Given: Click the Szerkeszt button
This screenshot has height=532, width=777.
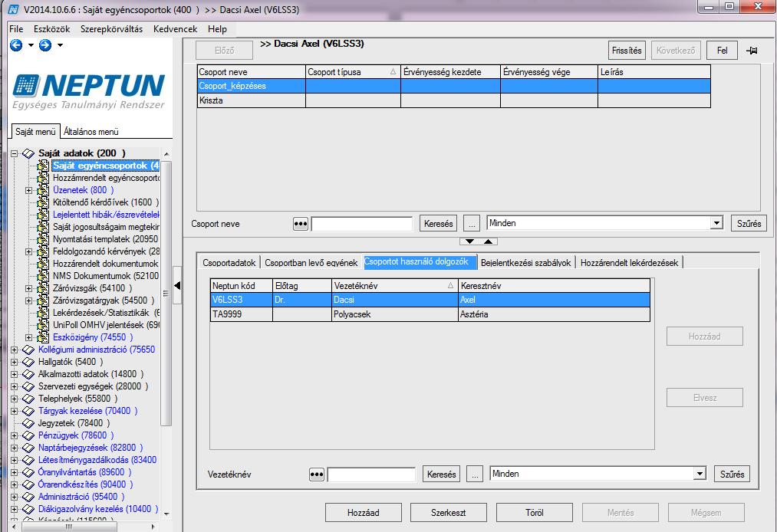Looking at the screenshot, I should pos(449,513).
